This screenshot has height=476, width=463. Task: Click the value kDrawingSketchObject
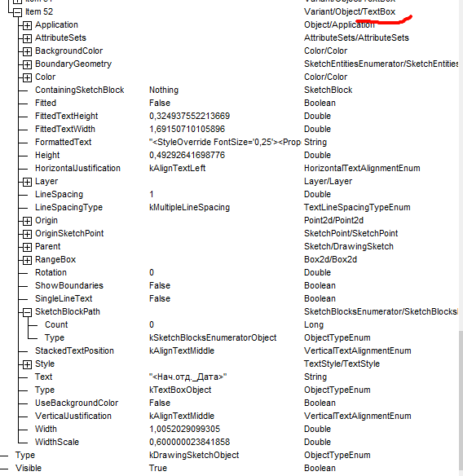click(x=194, y=456)
